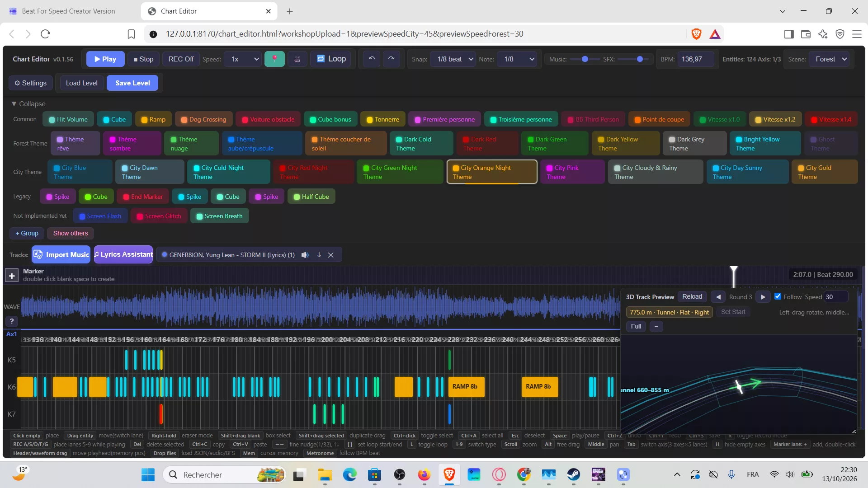Minimize 3D preview with dash button
Image resolution: width=868 pixels, height=488 pixels.
pyautogui.click(x=656, y=326)
